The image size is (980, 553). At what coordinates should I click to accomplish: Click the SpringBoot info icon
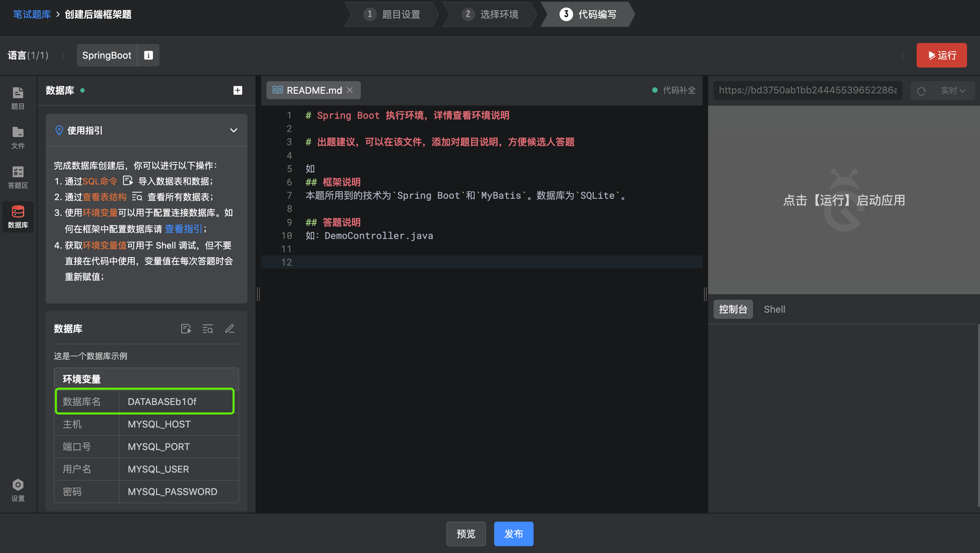[x=148, y=55]
